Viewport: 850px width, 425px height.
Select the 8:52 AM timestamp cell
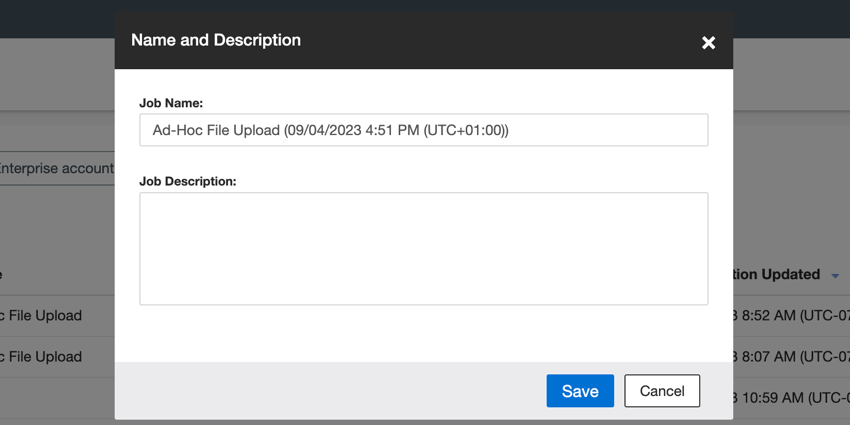pyautogui.click(x=790, y=315)
